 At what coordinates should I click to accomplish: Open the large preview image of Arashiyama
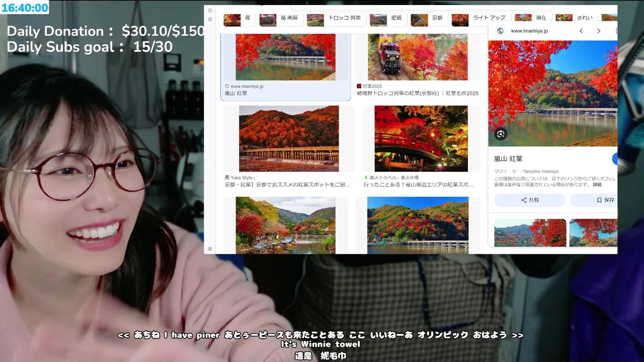click(x=552, y=94)
